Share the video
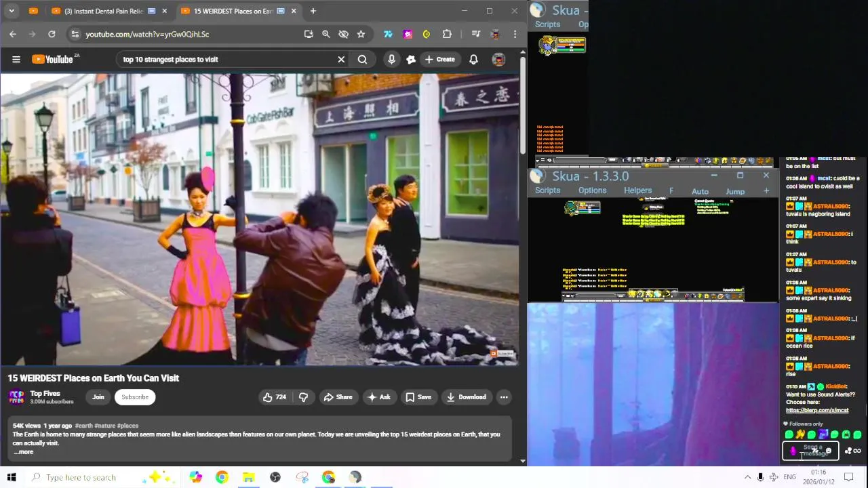868x488 pixels. pyautogui.click(x=338, y=397)
